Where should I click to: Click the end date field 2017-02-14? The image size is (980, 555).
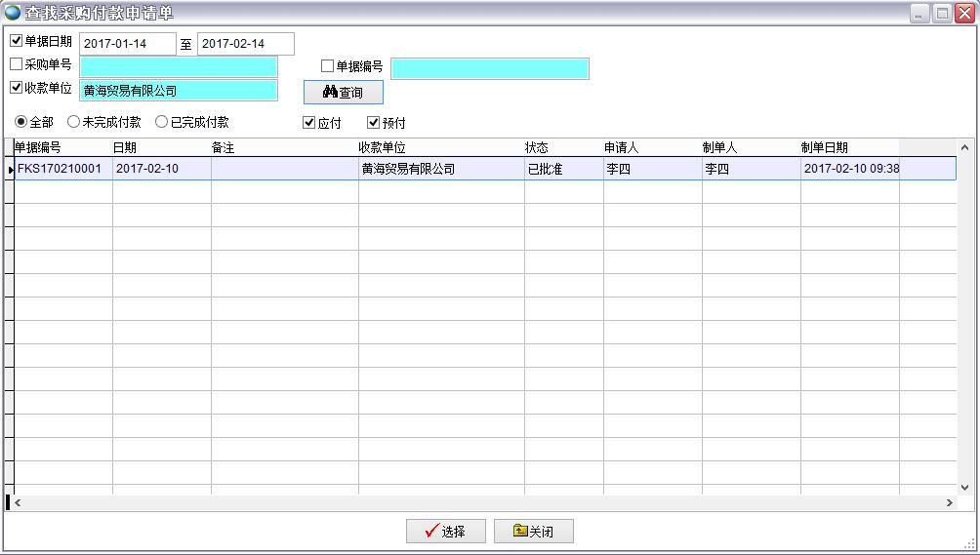pos(245,44)
